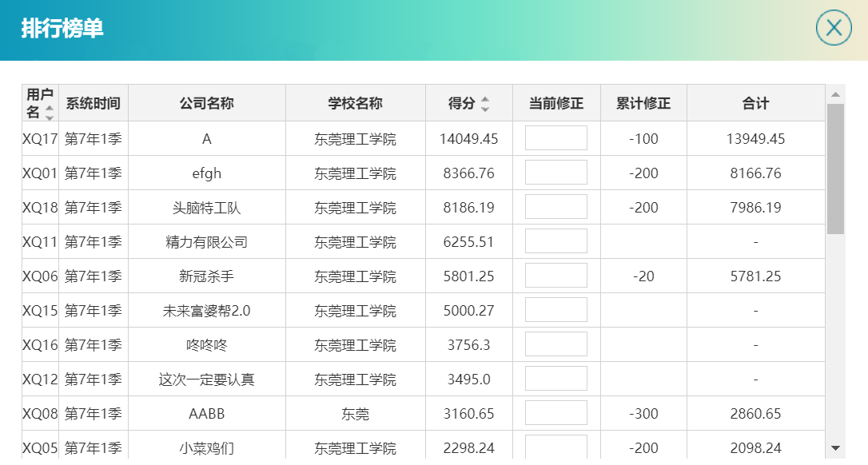Click the scrollbar down arrow
The width and height of the screenshot is (868, 465).
point(835,448)
